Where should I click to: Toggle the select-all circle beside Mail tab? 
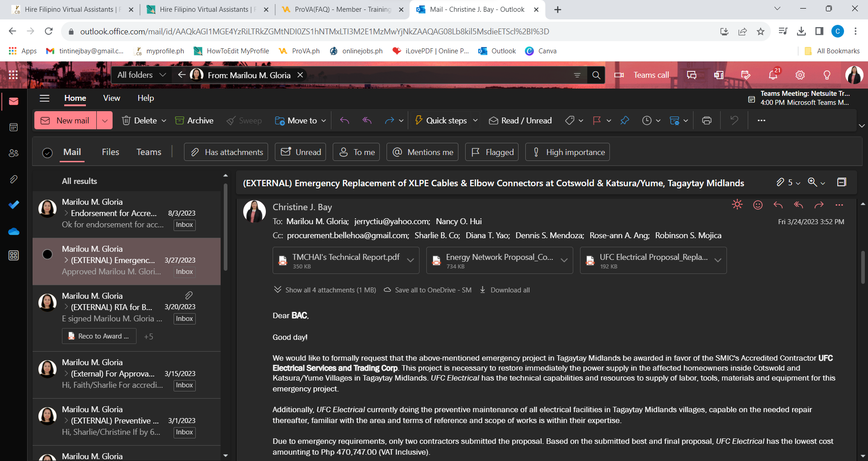(x=47, y=153)
